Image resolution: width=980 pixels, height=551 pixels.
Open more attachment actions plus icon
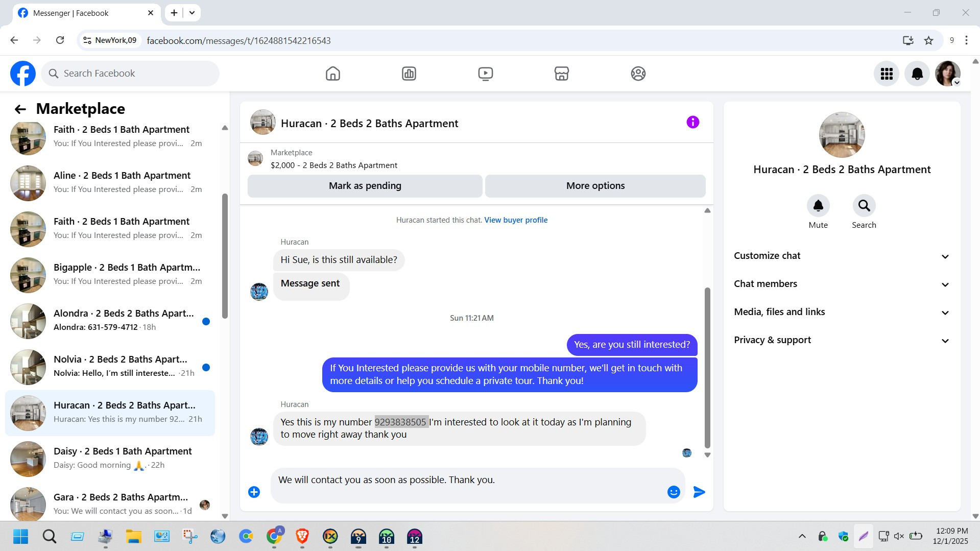pos(254,492)
